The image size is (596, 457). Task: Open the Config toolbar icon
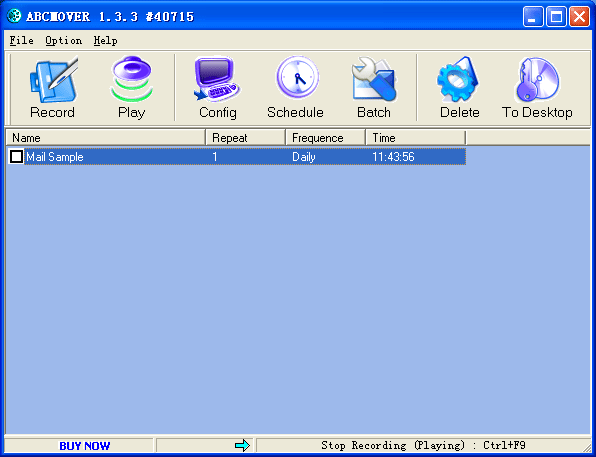pos(217,79)
